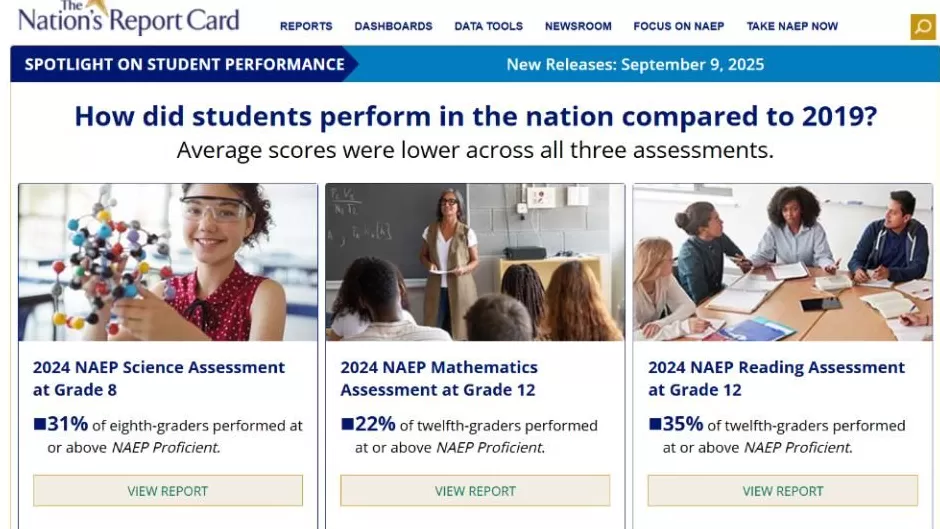This screenshot has height=529, width=940.
Task: Open 2024 NAEP Reading Assessment Grade 12 title
Action: click(776, 378)
